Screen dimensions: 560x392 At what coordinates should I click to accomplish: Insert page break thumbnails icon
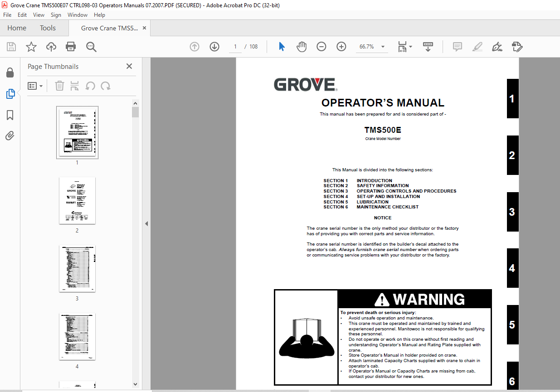(x=75, y=86)
